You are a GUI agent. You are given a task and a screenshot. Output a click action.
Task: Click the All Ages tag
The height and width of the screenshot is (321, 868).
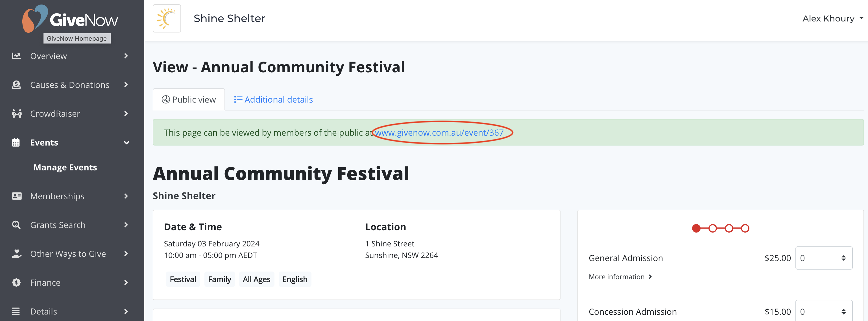click(x=256, y=279)
